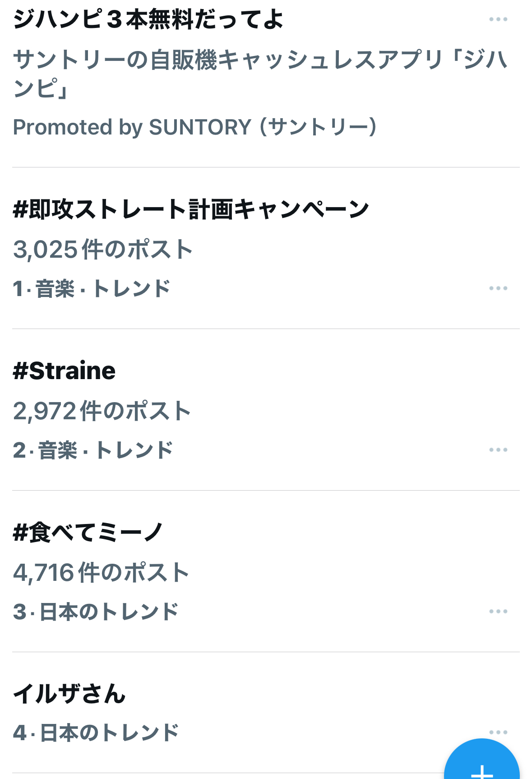Open the #食べてミーノ trending hashtag

click(x=88, y=533)
